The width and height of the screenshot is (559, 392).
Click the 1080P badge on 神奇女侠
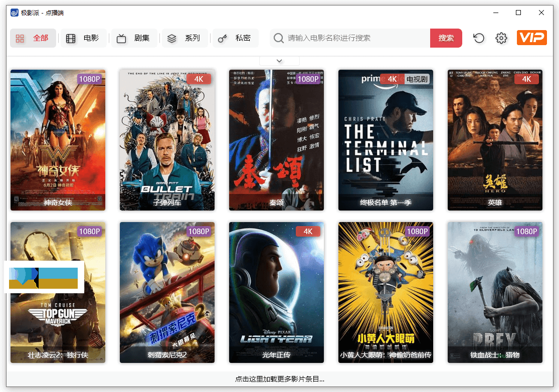point(89,79)
